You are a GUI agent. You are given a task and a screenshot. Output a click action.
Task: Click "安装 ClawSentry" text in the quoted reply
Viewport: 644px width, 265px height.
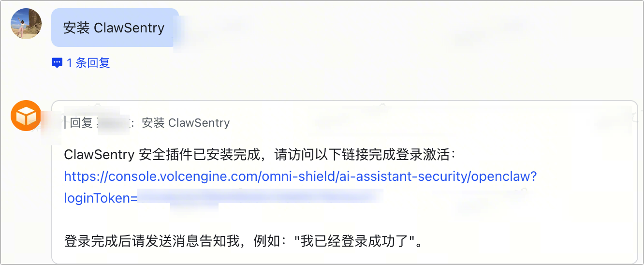point(186,123)
